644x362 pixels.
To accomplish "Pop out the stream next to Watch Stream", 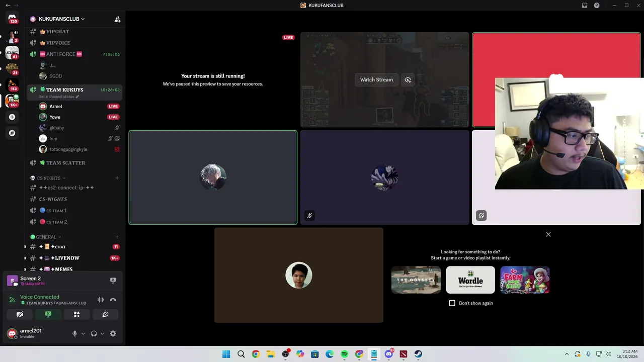I will pyautogui.click(x=408, y=80).
